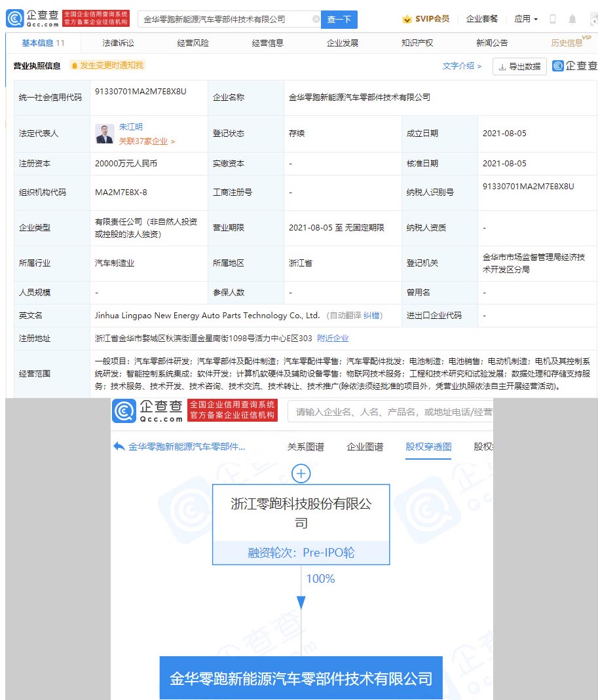Switch to the 企业图谱 tab
The height and width of the screenshot is (700, 598).
[365, 447]
